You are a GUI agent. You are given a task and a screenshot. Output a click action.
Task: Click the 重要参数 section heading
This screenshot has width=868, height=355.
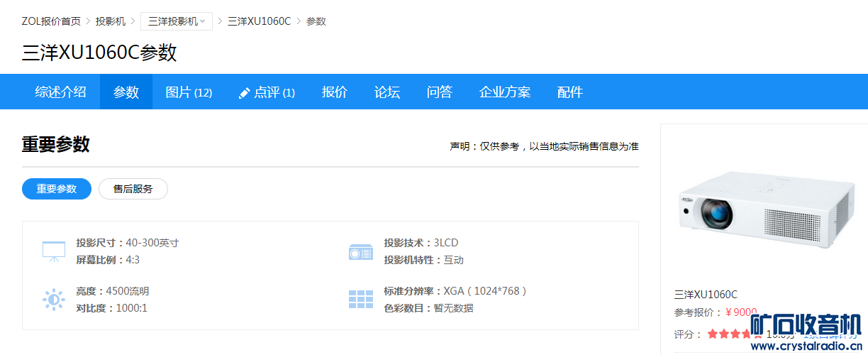tap(56, 144)
